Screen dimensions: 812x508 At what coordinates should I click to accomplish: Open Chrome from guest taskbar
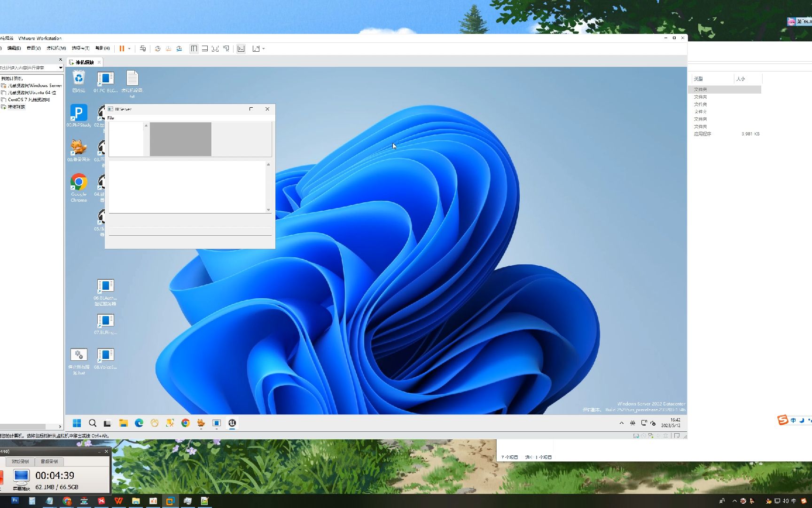[186, 423]
